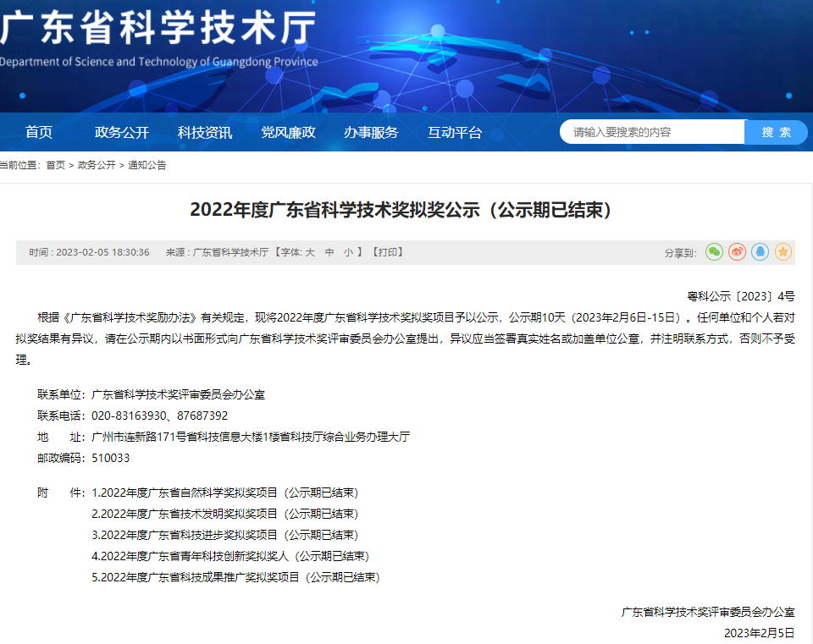
Task: Set font size to 大 (large)
Action: click(x=310, y=252)
